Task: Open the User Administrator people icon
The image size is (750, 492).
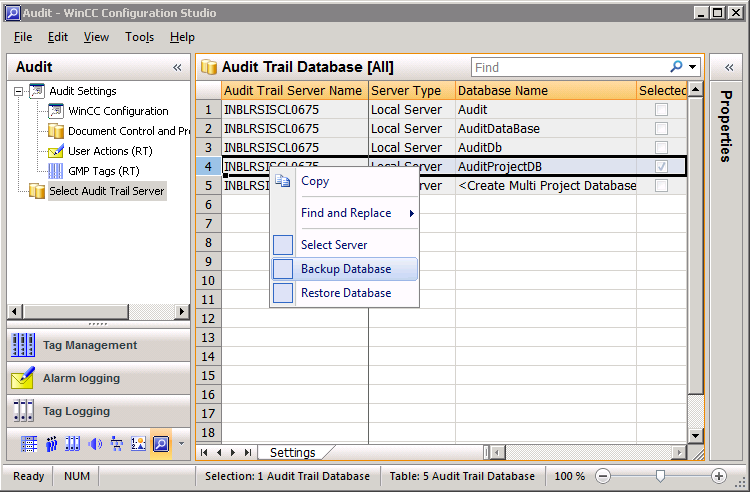Action: click(x=50, y=443)
